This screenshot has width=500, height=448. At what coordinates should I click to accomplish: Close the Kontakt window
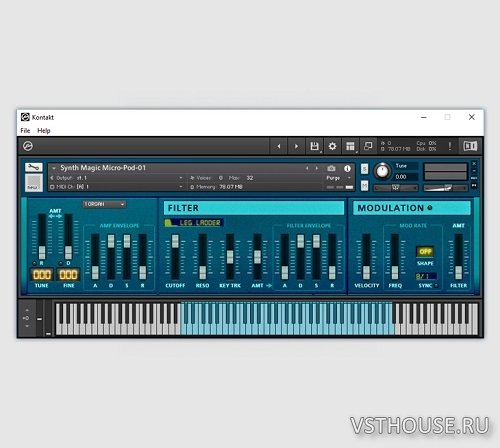[472, 117]
